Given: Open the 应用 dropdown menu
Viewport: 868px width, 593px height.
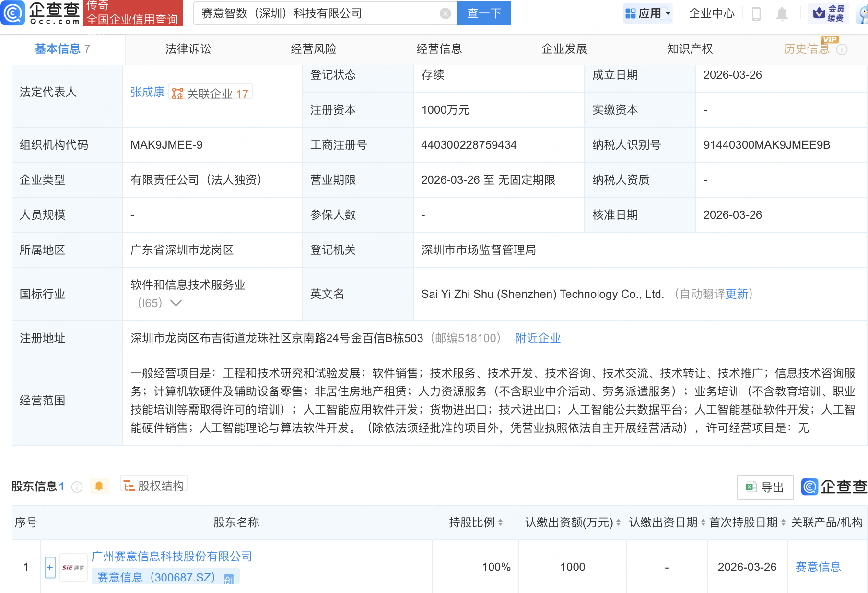Looking at the screenshot, I should point(648,13).
